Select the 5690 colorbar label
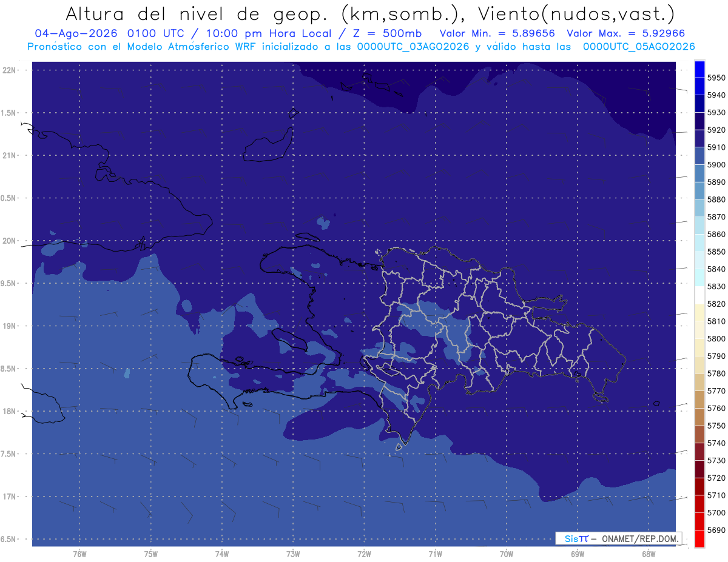 [716, 530]
